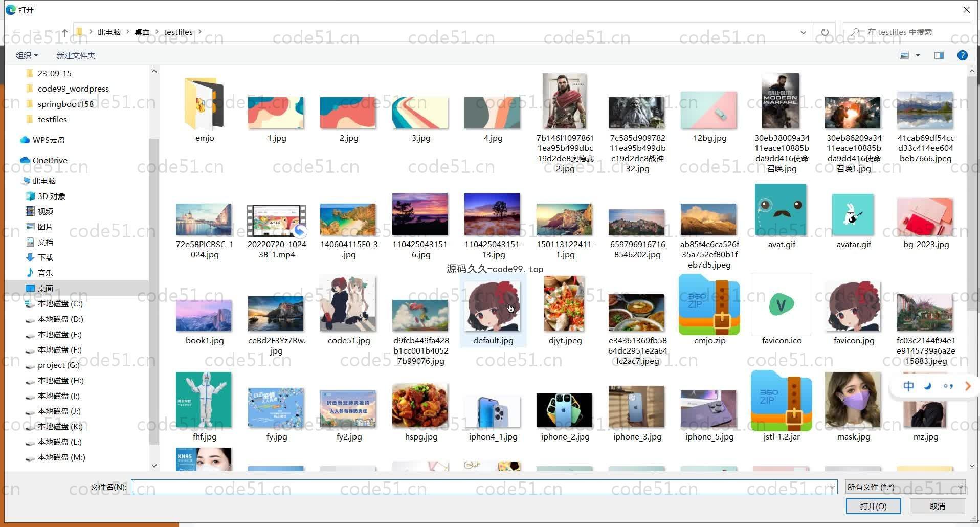Select the bg-2023.jpg image
The height and width of the screenshot is (527, 980).
pyautogui.click(x=925, y=217)
